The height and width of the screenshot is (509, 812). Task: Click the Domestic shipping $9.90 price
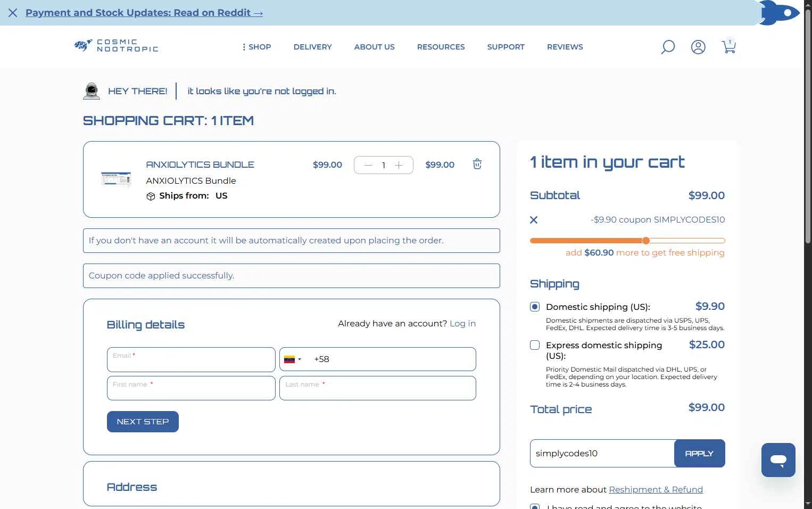pos(710,306)
